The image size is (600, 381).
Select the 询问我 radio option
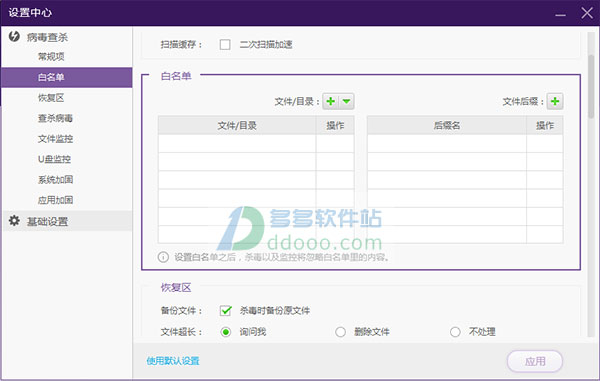click(226, 332)
